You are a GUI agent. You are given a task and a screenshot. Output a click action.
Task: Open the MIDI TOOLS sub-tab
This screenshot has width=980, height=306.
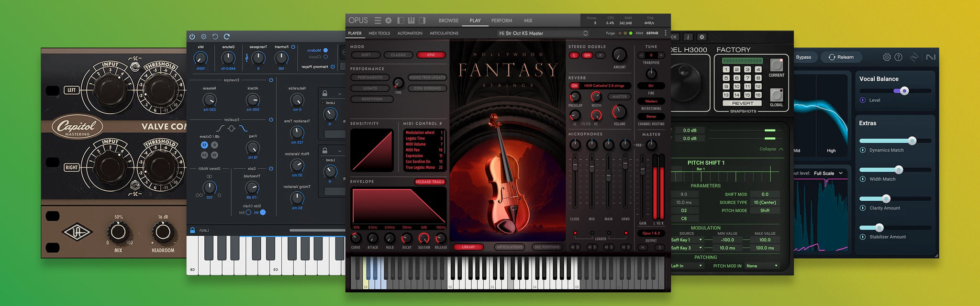click(379, 33)
